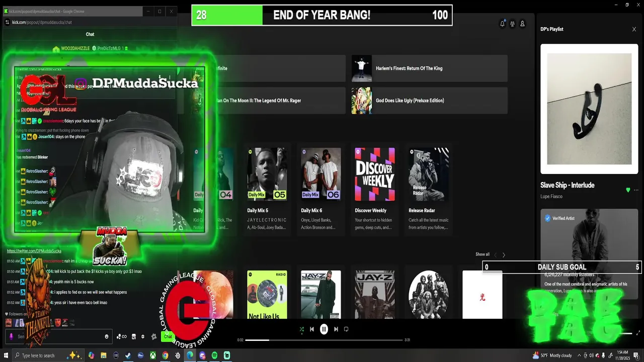Image resolution: width=644 pixels, height=362 pixels.
Task: Open Google Chrome from taskbar
Action: (165, 355)
